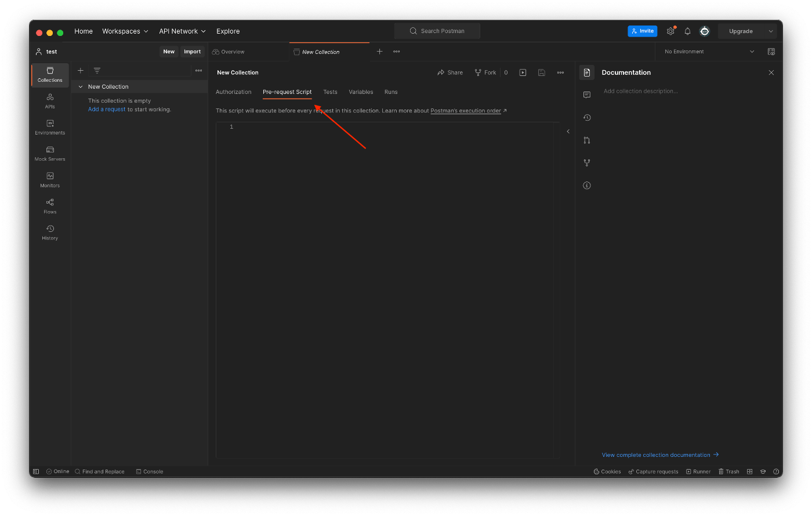This screenshot has width=812, height=516.
Task: Open the No Environment selector dropdown
Action: click(x=709, y=52)
